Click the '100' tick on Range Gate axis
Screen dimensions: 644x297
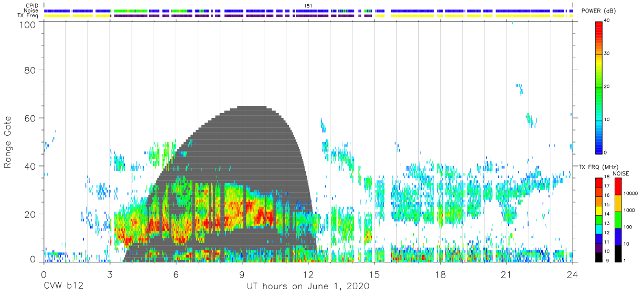click(x=27, y=25)
